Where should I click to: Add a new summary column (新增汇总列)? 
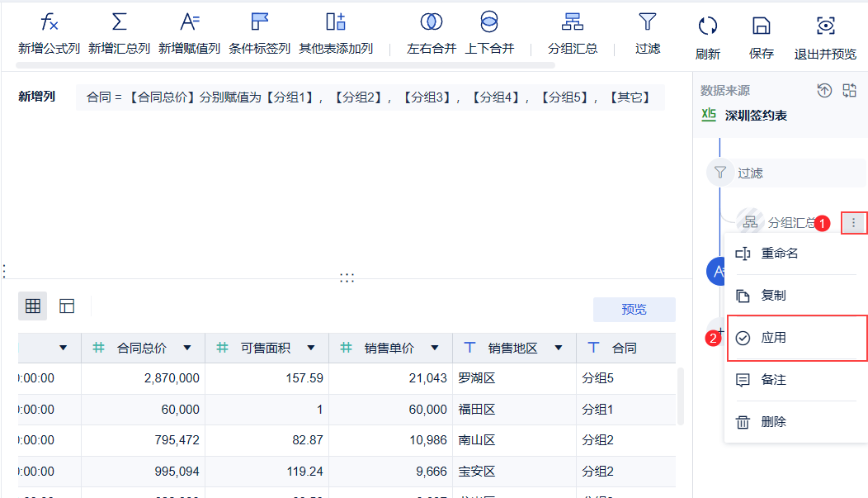[119, 33]
